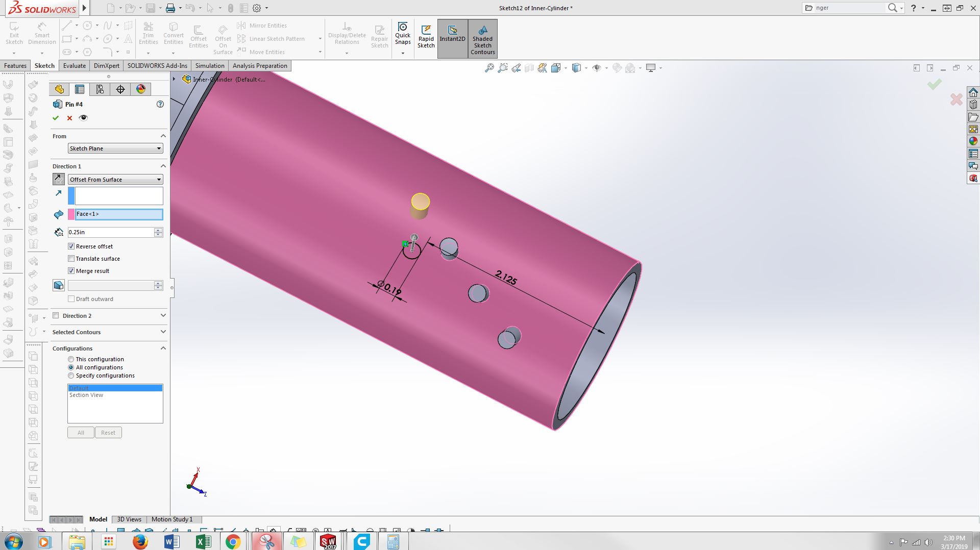Screen dimensions: 980x550
Task: Click Convert Entities tool
Action: point(174,33)
